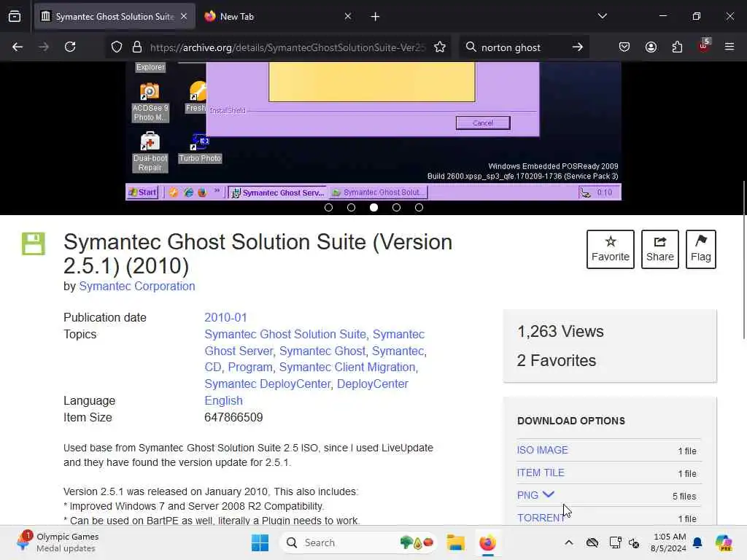Viewport: 747px width, 560px height.
Task: Click the floppy disk software item icon
Action: (x=34, y=244)
